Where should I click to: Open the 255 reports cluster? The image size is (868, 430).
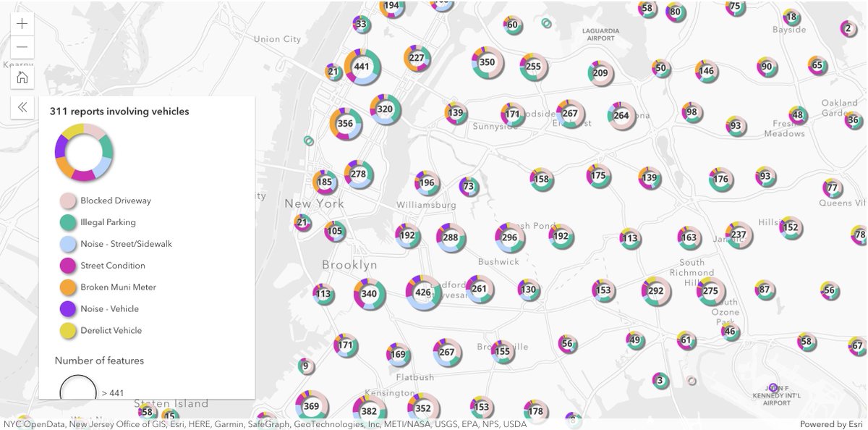[533, 67]
